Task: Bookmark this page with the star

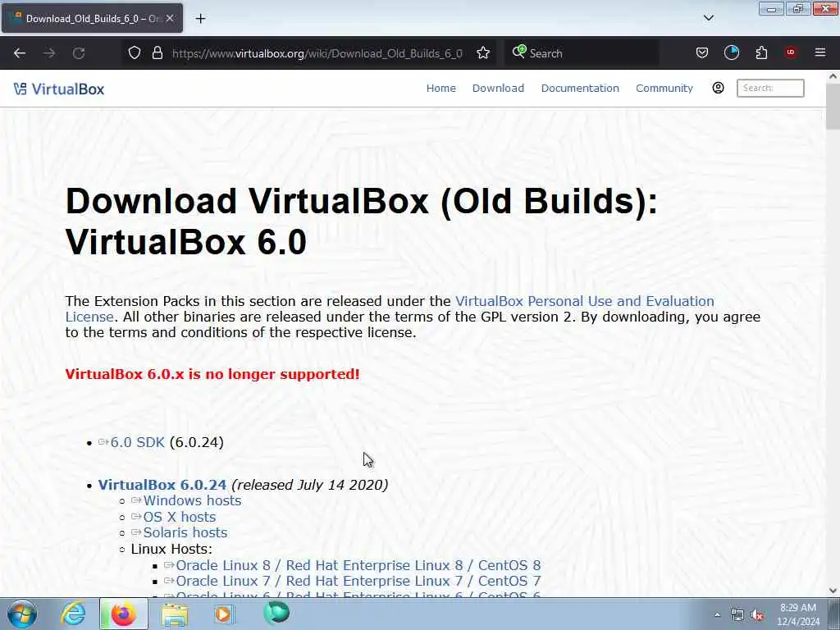Action: click(x=483, y=52)
